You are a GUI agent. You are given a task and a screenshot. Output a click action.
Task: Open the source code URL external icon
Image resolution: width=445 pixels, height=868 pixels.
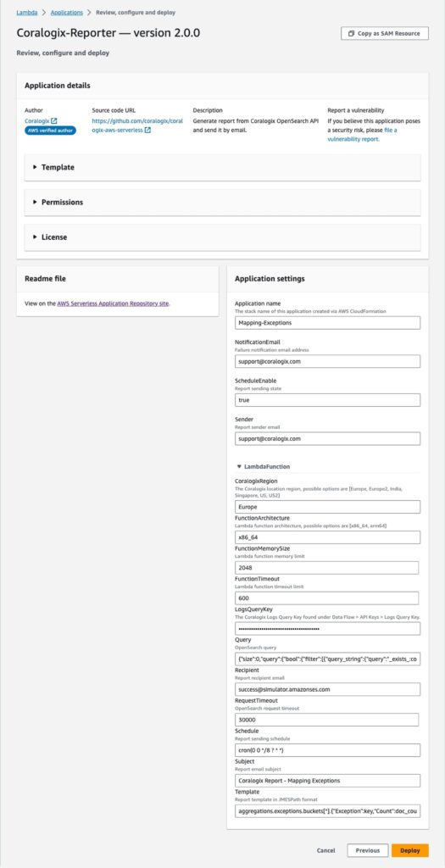[147, 131]
